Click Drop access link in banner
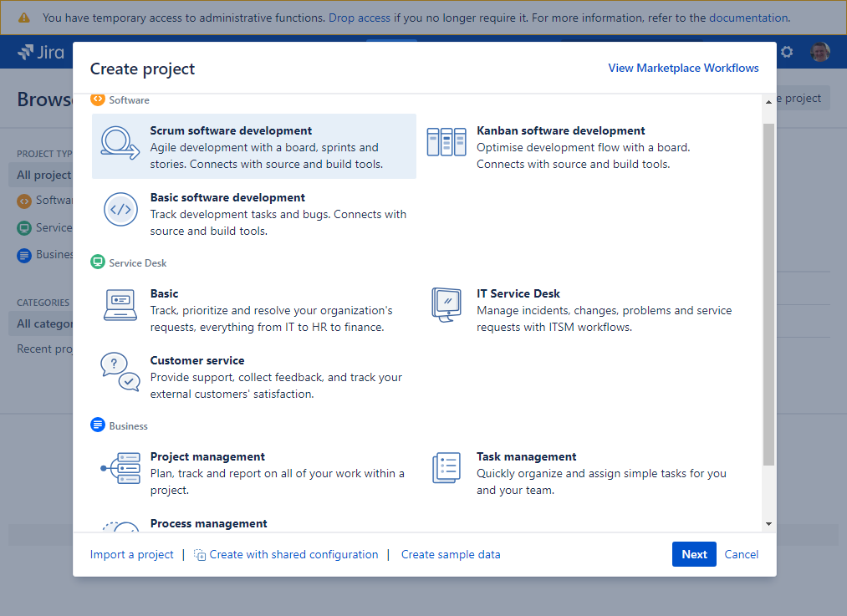The image size is (847, 616). tap(360, 18)
